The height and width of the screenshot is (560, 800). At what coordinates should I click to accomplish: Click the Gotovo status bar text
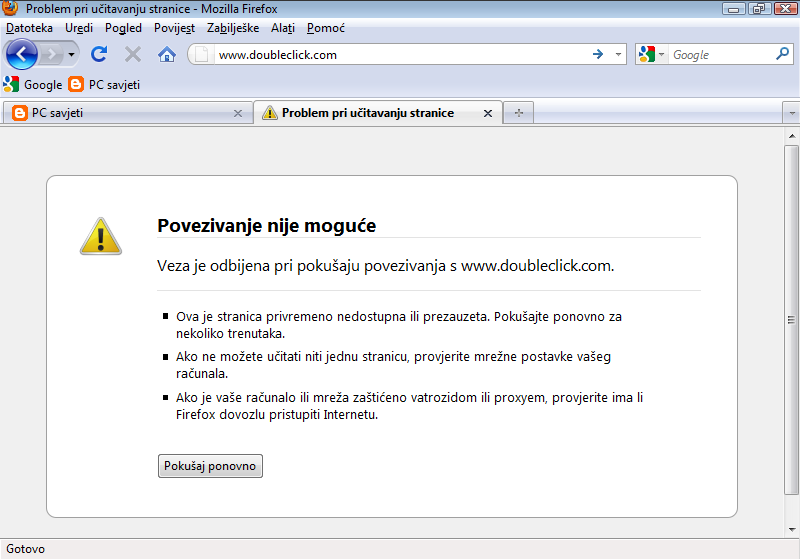click(26, 549)
